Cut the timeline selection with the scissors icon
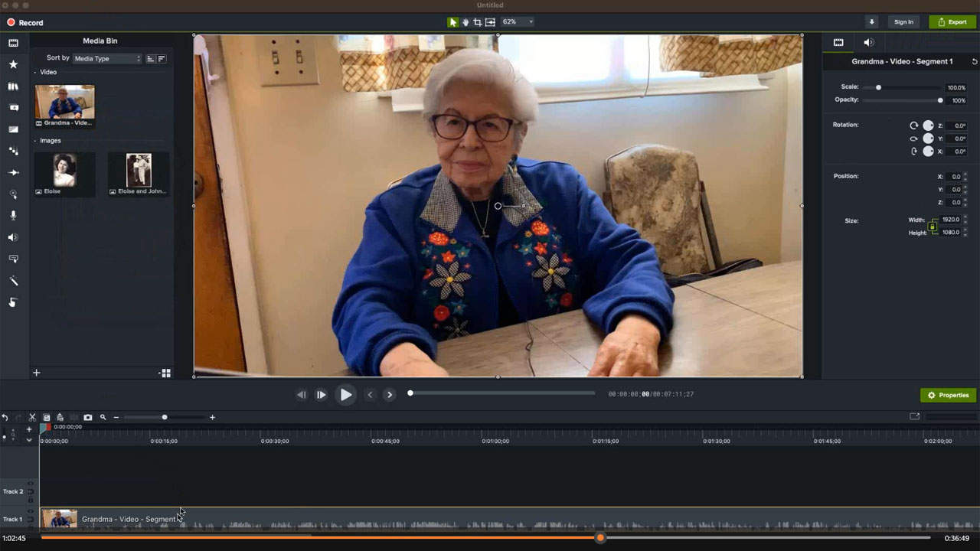 [32, 417]
